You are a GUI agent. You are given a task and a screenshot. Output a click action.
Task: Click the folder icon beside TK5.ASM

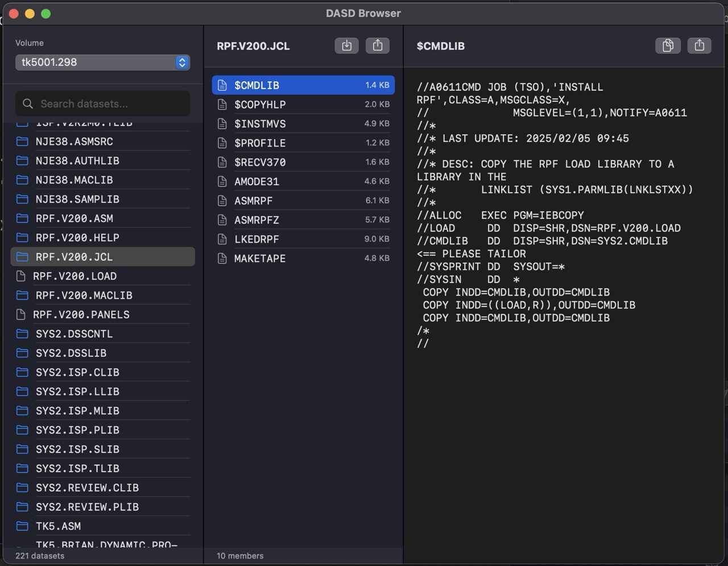point(22,526)
